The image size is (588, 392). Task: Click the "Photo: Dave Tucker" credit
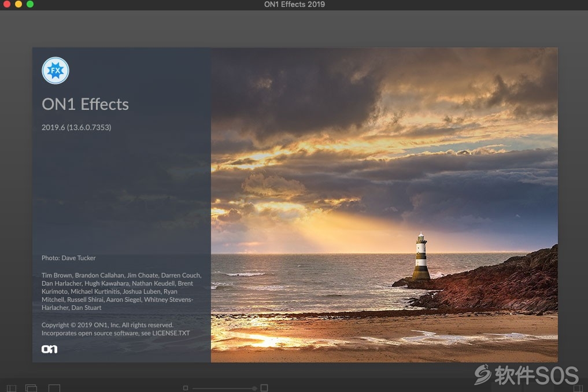(69, 258)
